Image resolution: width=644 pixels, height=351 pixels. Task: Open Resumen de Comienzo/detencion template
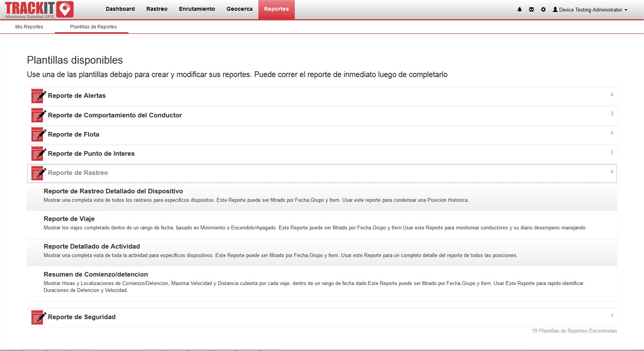tap(95, 275)
